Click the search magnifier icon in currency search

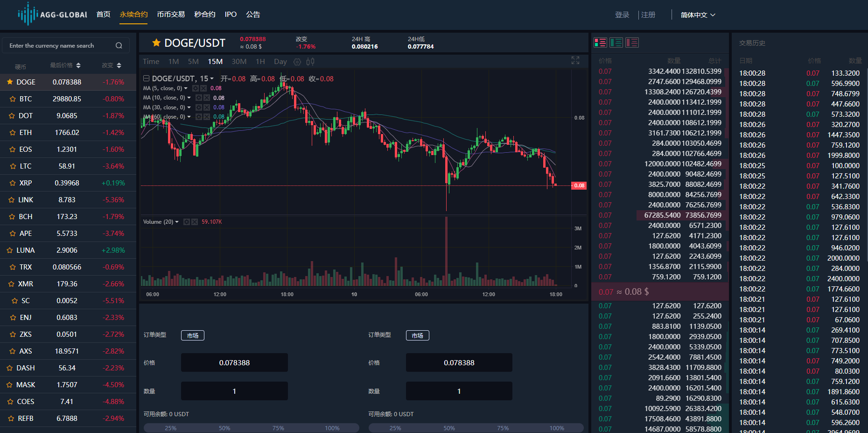(x=119, y=46)
